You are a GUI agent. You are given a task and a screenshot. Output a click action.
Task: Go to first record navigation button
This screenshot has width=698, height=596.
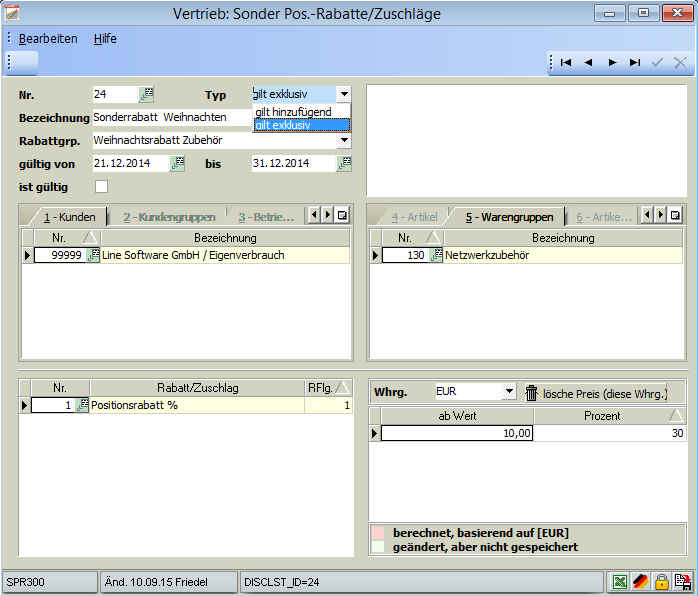pyautogui.click(x=566, y=63)
